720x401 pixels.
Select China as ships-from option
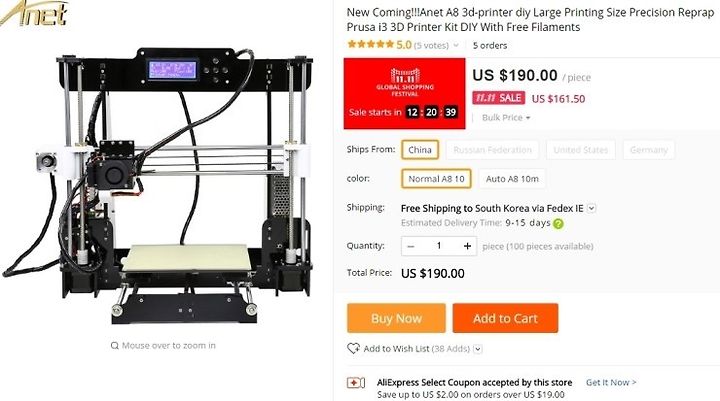pyautogui.click(x=420, y=150)
